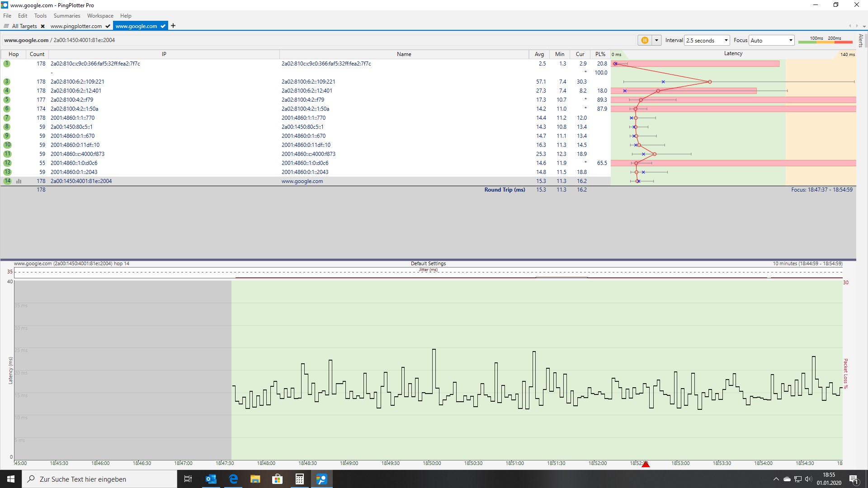Image resolution: width=868 pixels, height=488 pixels.
Task: Open the vertical Alerts side panel
Action: click(x=861, y=41)
